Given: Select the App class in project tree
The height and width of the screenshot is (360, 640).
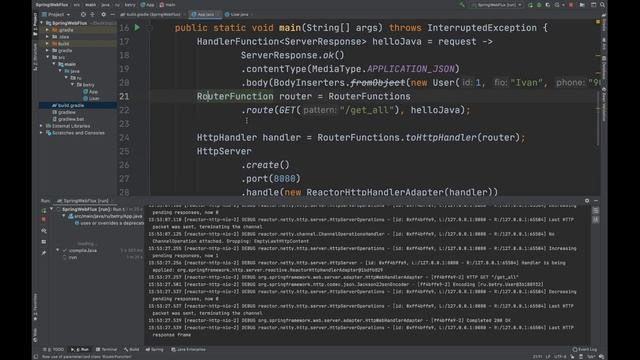Looking at the screenshot, I should point(90,92).
